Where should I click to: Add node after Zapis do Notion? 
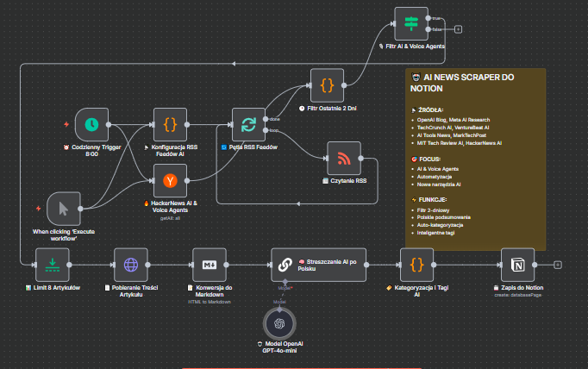[558, 265]
